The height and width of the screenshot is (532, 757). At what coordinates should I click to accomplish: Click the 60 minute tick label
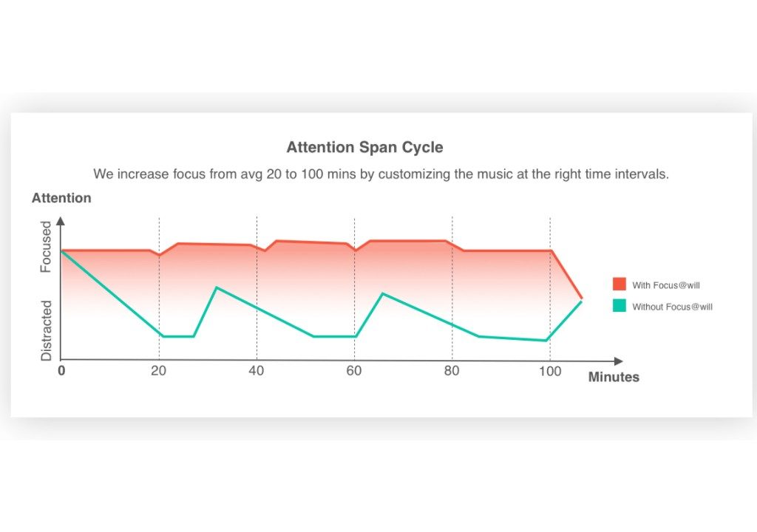354,371
